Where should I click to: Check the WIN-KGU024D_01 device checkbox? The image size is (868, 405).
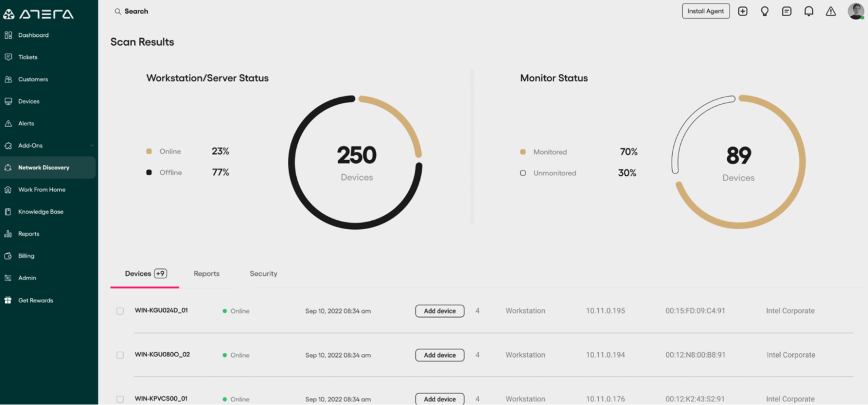tap(120, 311)
